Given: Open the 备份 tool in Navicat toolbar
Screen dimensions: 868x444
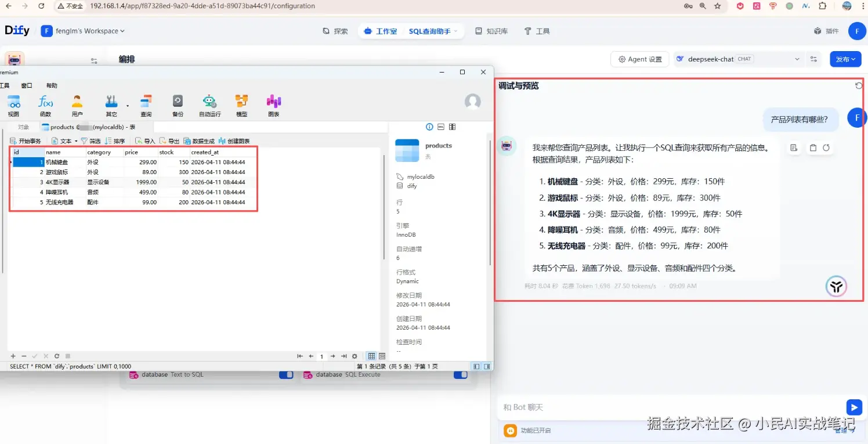Looking at the screenshot, I should 178,106.
